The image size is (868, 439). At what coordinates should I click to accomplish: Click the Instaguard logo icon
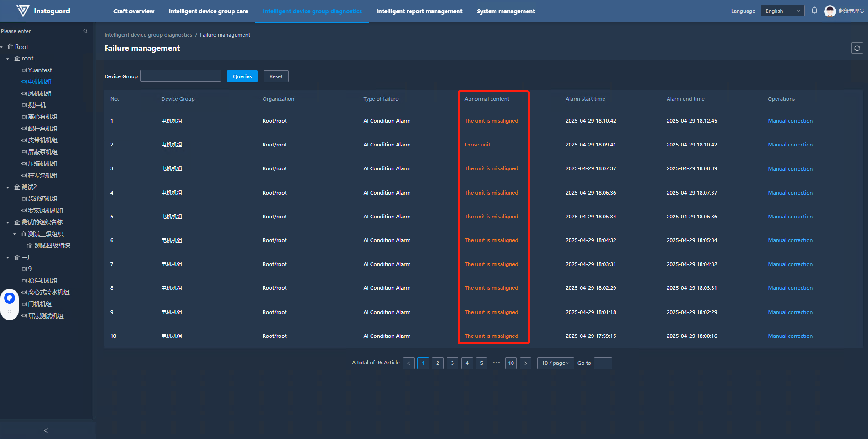pyautogui.click(x=23, y=11)
